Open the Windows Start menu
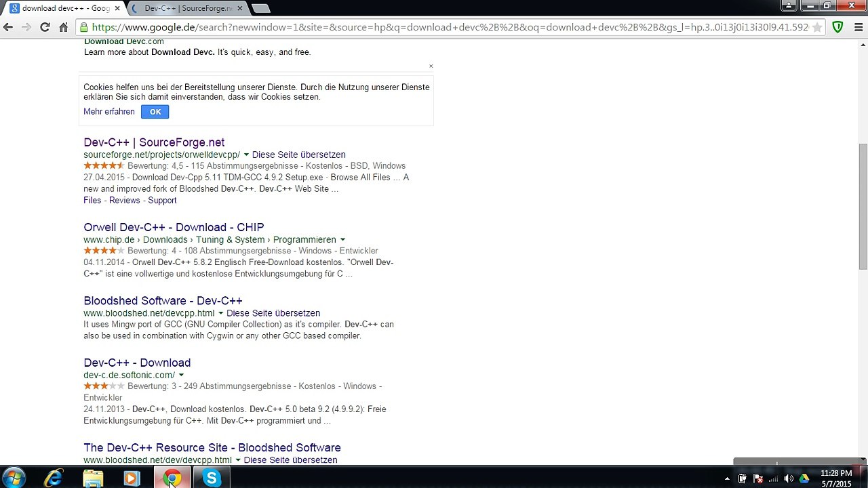868x488 pixels. tap(13, 478)
